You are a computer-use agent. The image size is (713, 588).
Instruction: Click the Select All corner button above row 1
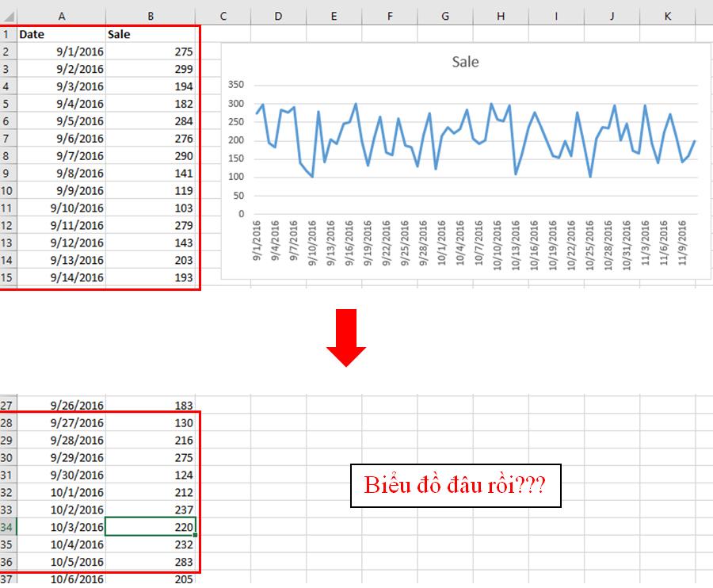coord(8,16)
